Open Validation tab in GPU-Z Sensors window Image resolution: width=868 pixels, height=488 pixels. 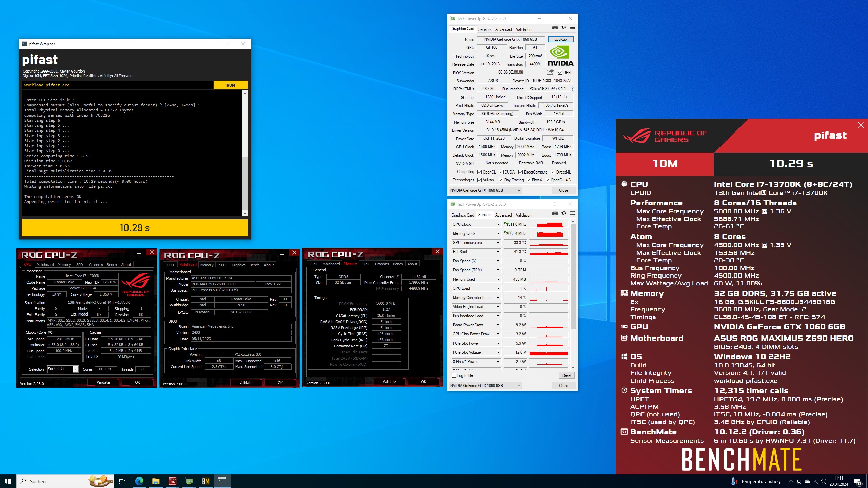524,215
